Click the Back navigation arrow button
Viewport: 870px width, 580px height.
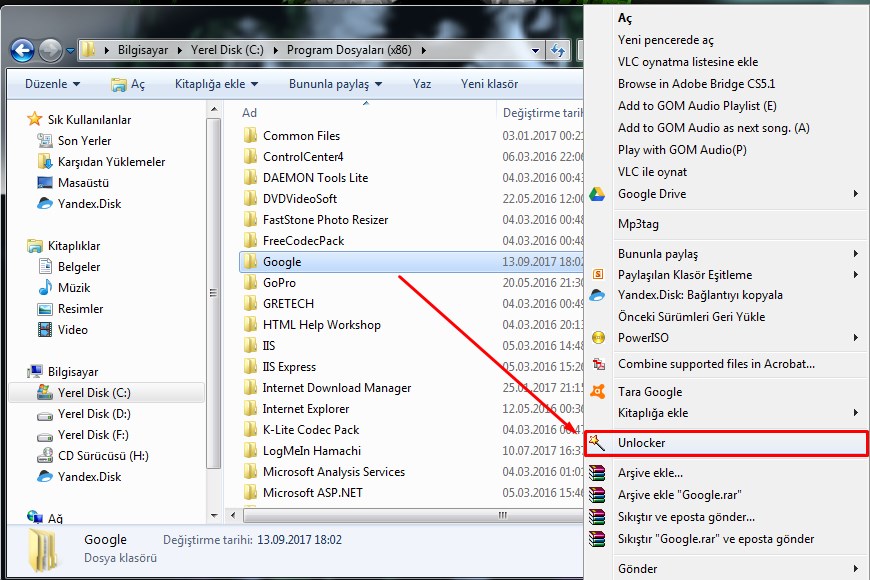coord(23,49)
